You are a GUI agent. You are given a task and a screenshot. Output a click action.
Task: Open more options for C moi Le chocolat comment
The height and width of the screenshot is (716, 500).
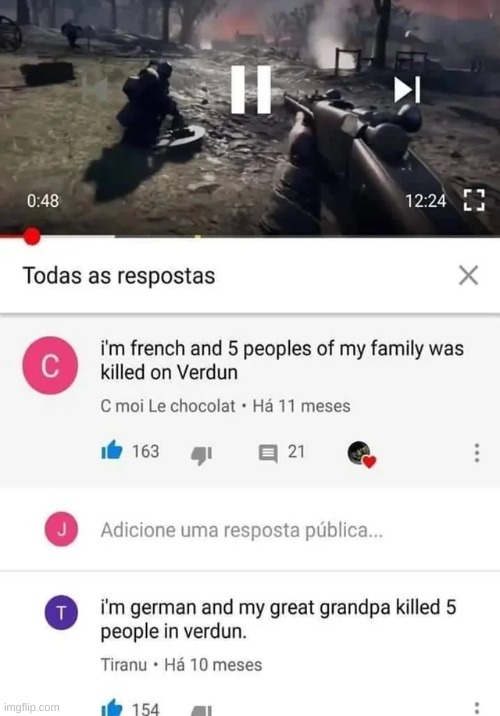pyautogui.click(x=477, y=453)
